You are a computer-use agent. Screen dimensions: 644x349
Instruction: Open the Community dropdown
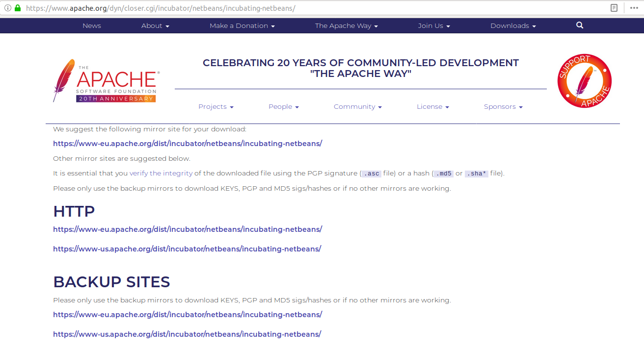click(x=358, y=107)
